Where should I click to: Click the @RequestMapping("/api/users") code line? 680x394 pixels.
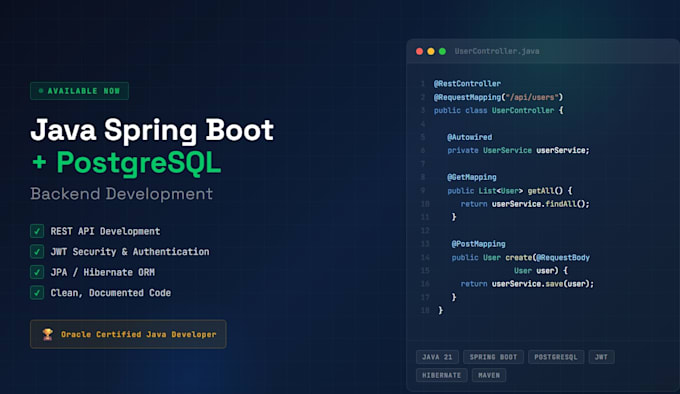click(x=498, y=97)
